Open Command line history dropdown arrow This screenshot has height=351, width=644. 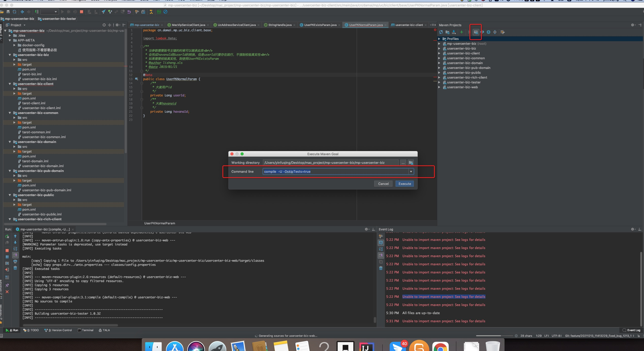411,172
